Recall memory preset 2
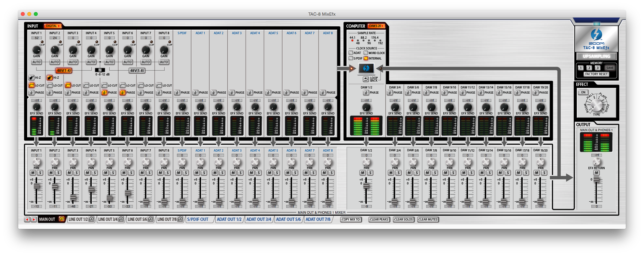The image size is (644, 255). click(589, 68)
